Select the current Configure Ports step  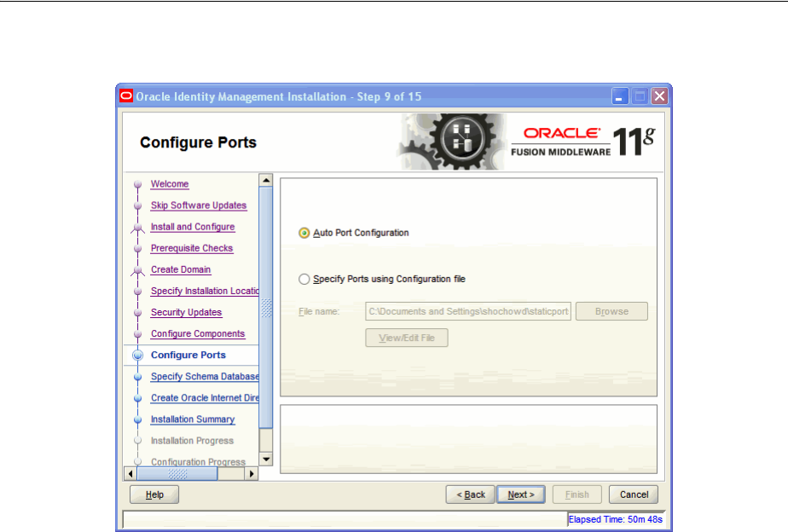tap(188, 356)
